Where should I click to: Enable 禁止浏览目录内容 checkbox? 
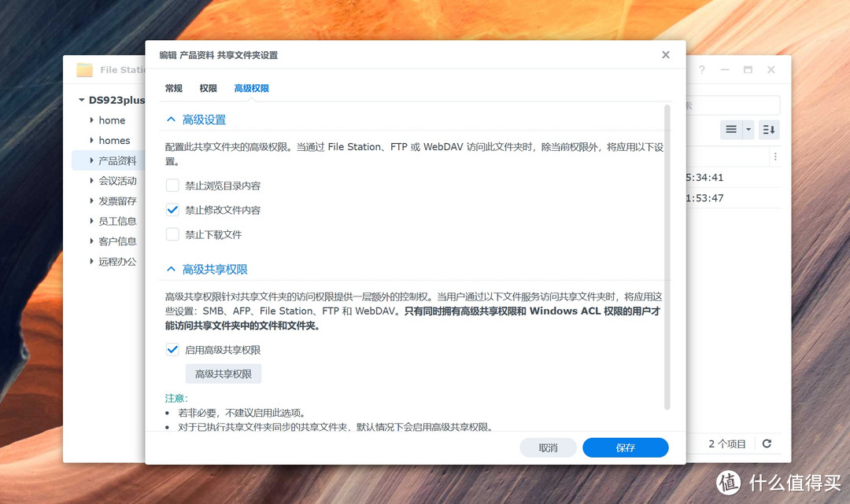(x=172, y=185)
